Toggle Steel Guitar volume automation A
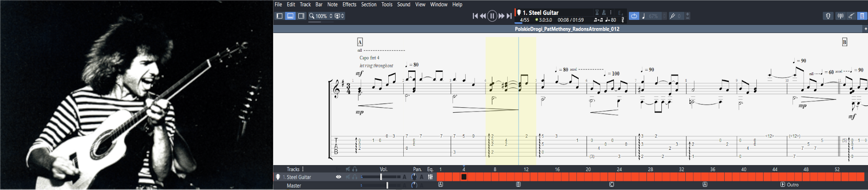This screenshot has width=868, height=190. click(x=404, y=177)
